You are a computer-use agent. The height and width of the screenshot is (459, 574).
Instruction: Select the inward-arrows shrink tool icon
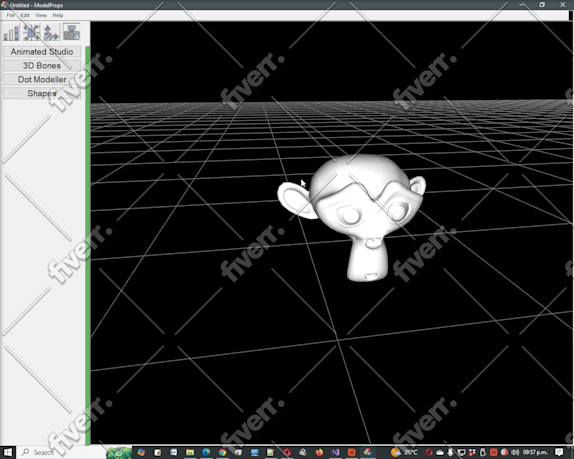point(32,33)
